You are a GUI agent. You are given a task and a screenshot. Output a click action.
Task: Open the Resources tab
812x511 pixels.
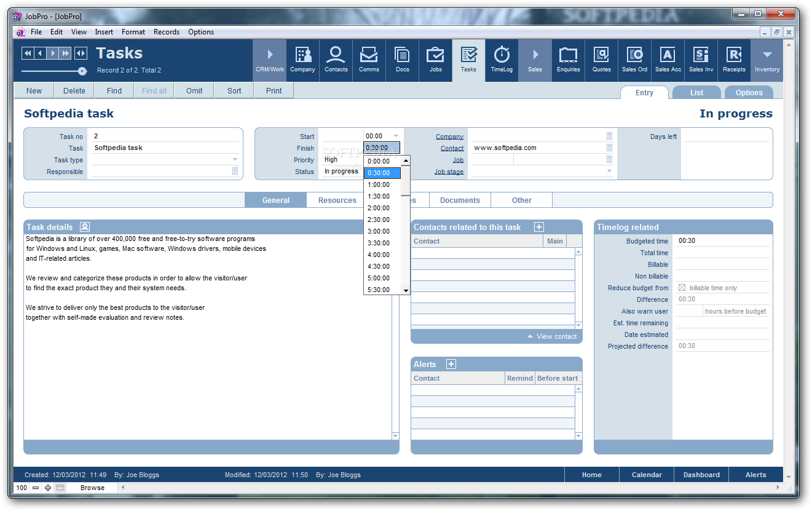point(337,200)
